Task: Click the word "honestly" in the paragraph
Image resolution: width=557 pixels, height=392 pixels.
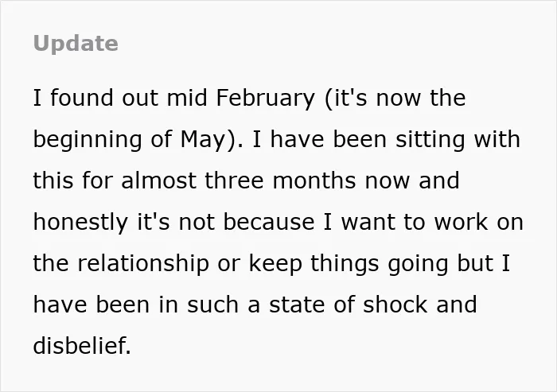Action: [80, 223]
